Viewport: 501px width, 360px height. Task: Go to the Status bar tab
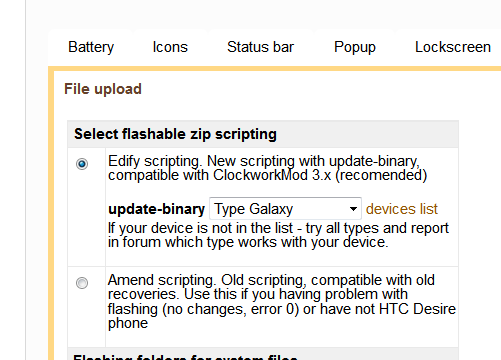point(260,47)
